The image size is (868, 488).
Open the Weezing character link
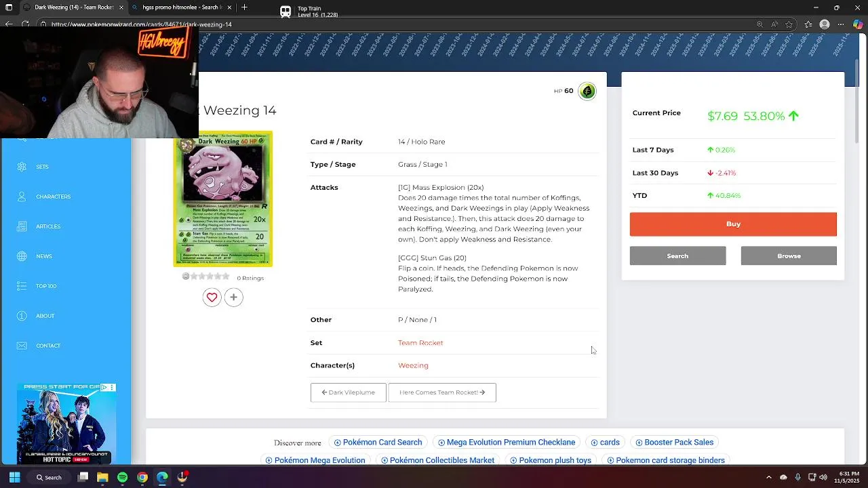[413, 365]
